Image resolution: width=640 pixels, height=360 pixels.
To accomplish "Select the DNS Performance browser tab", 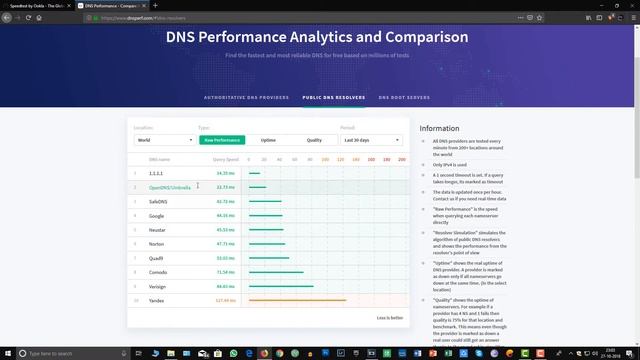I will [112, 6].
